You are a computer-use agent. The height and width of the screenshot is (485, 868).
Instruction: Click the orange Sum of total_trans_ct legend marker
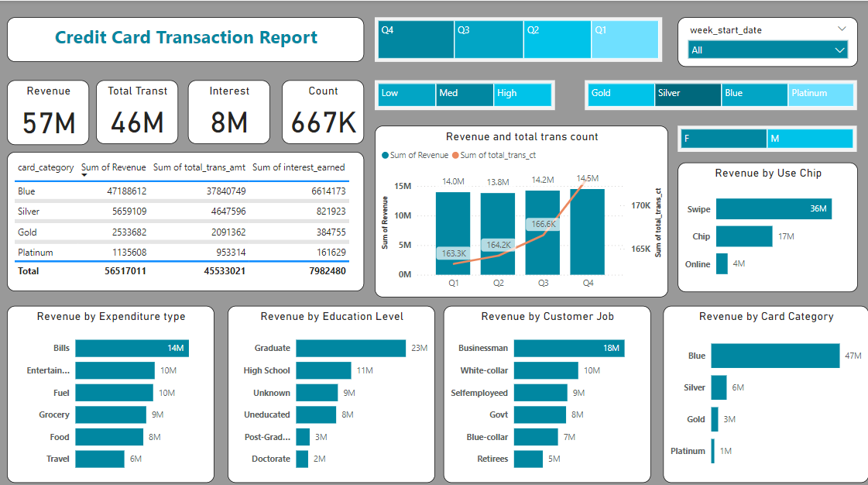coord(455,156)
